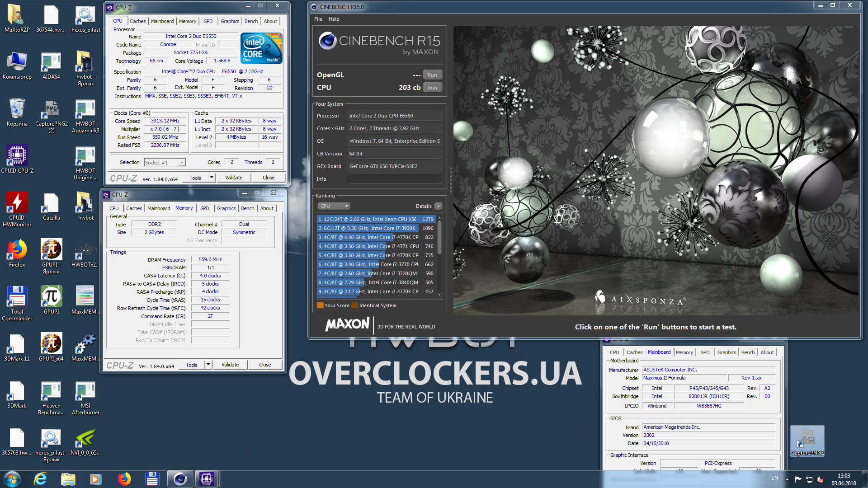Open the 367544.hw... file icon
This screenshot has height=488, width=868.
pos(51,19)
